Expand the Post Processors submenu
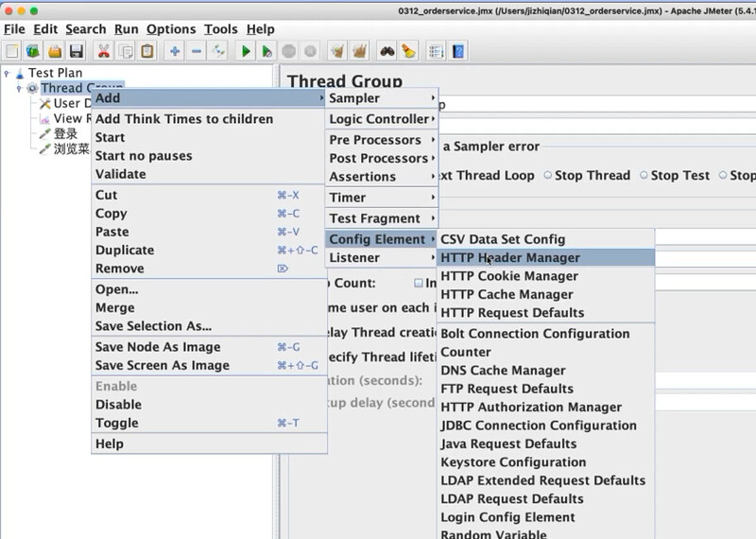Image resolution: width=756 pixels, height=539 pixels. coord(382,158)
